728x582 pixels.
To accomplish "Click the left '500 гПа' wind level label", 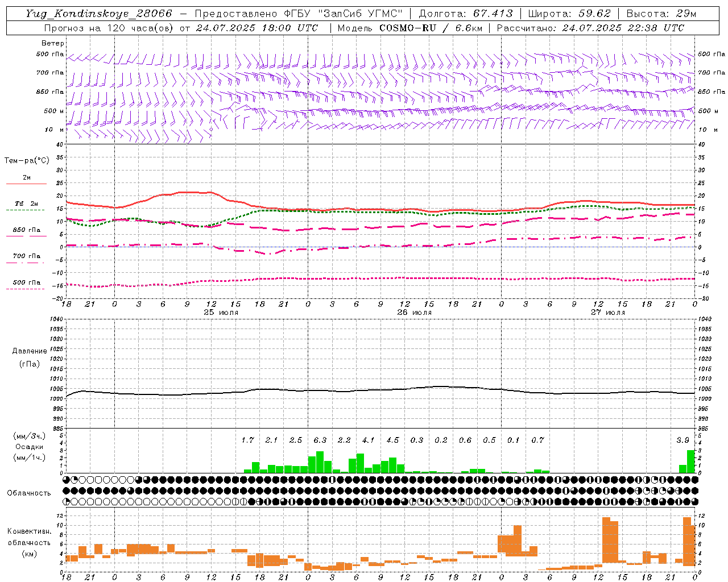I will point(50,54).
